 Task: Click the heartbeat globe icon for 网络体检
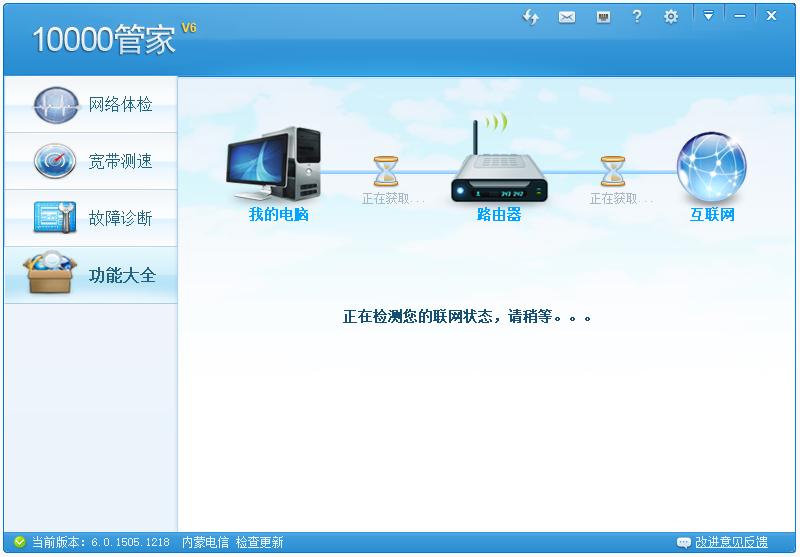coord(56,105)
